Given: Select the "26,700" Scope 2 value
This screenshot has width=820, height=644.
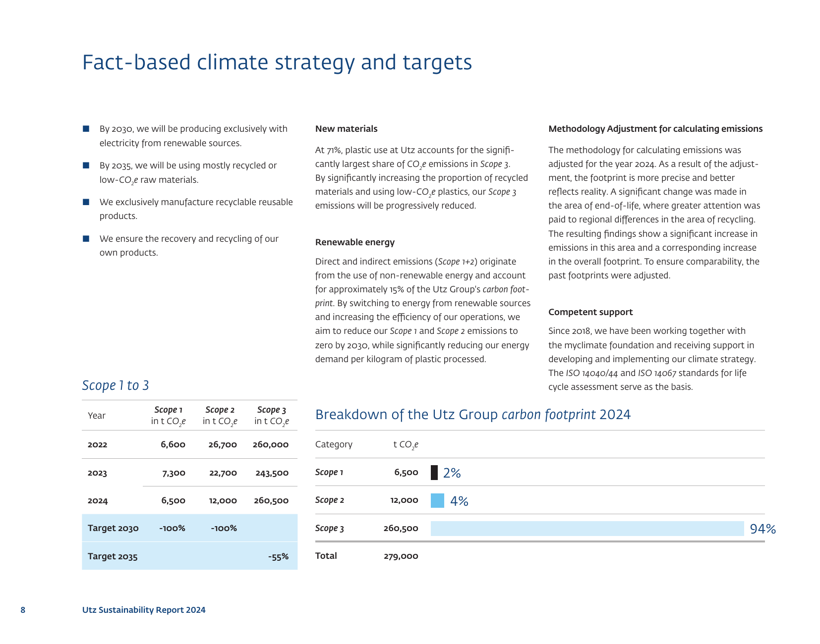Looking at the screenshot, I should point(223,444).
